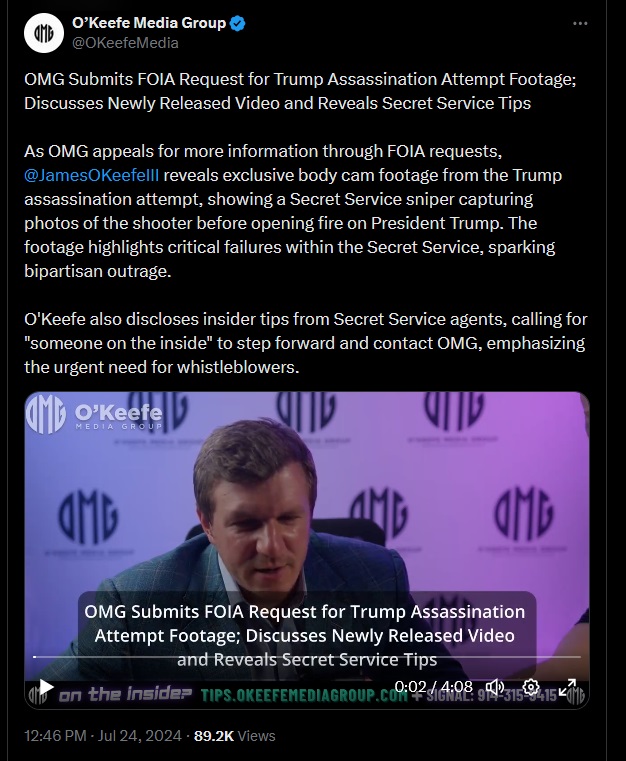
Task: Open the three-dot more options menu
Action: [580, 23]
